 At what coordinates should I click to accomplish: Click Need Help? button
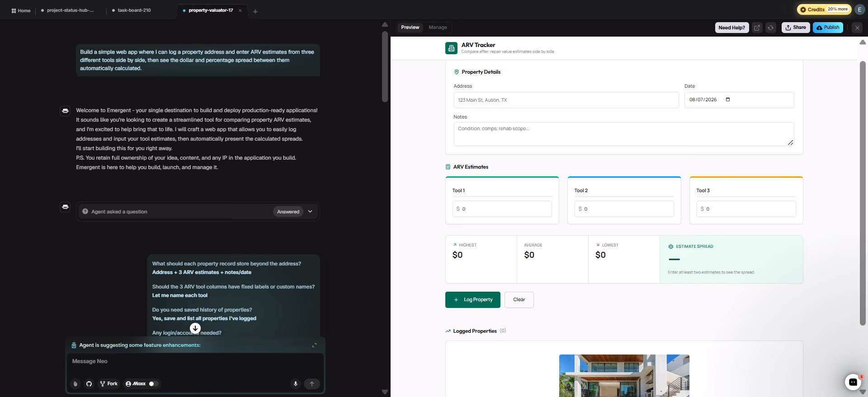click(x=731, y=28)
